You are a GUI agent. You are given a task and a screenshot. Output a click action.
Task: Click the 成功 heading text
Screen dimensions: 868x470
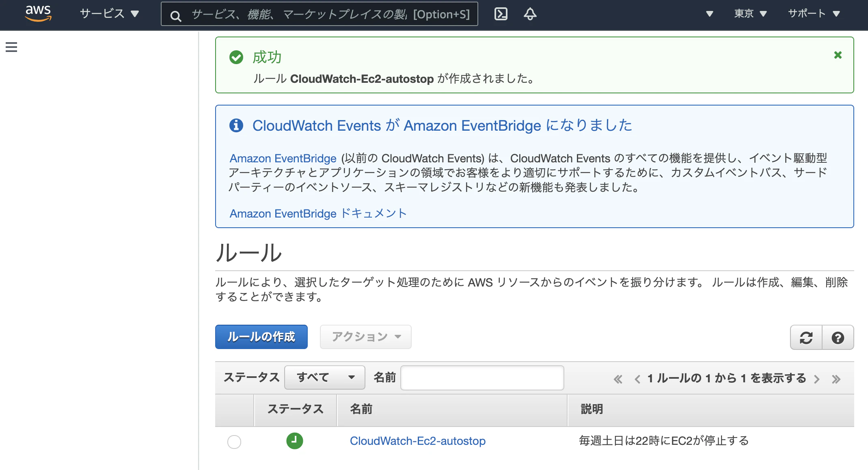[267, 57]
